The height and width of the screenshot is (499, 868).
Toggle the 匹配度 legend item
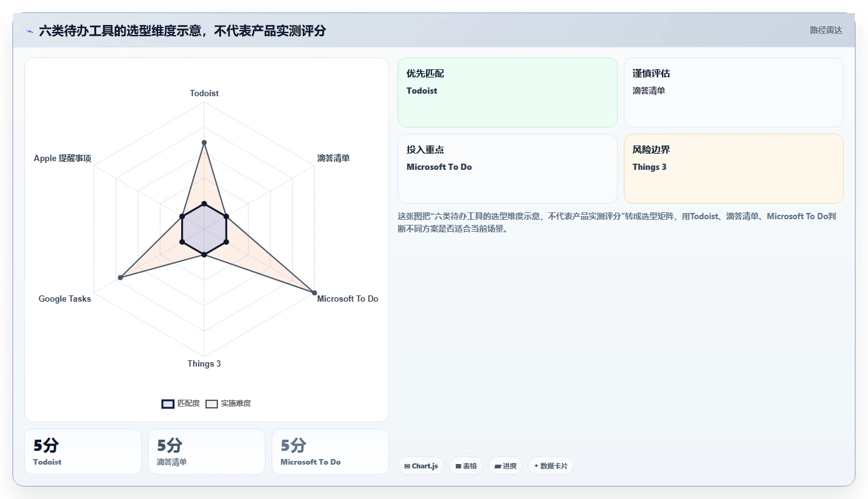[180, 403]
